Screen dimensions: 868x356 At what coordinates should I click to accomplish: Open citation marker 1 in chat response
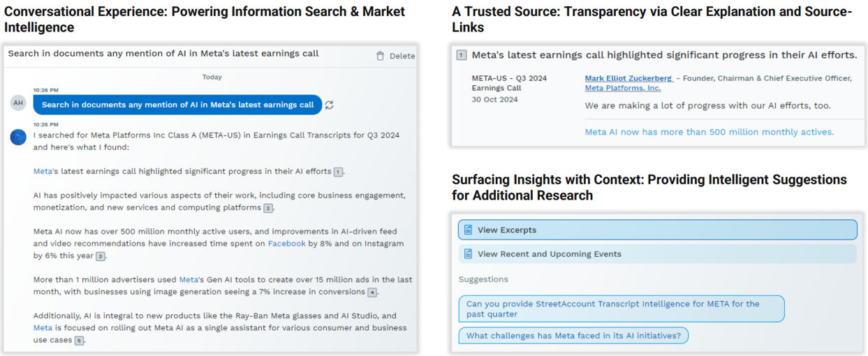coord(338,172)
